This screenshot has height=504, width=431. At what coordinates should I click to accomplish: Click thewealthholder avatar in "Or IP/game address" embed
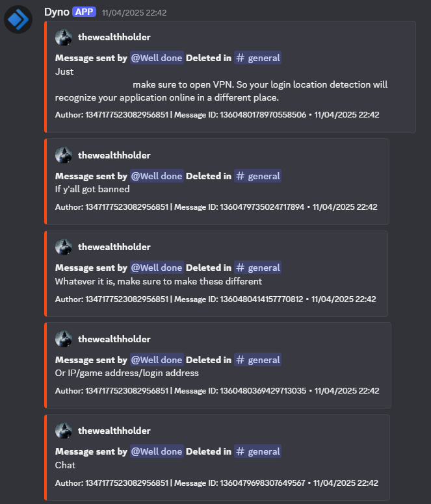click(x=64, y=339)
